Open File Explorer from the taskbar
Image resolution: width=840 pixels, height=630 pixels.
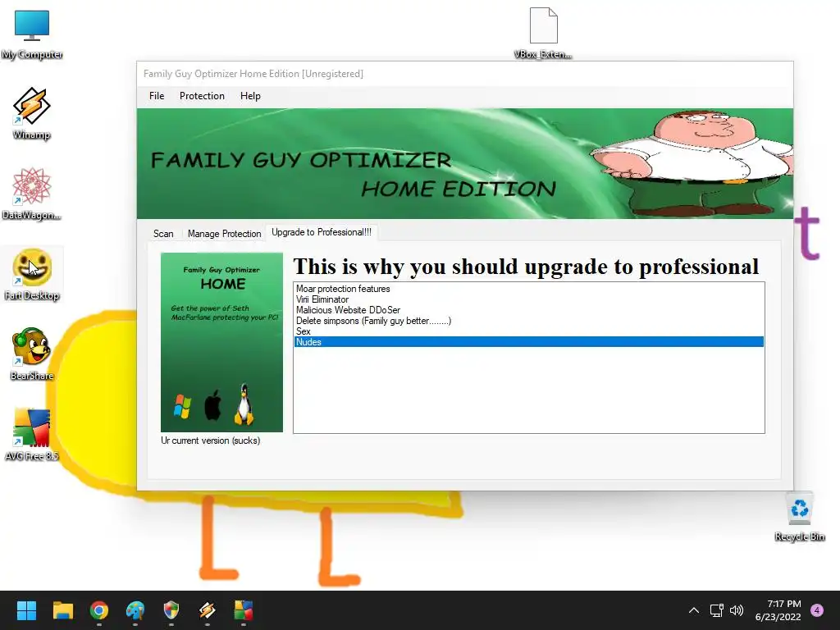point(62,610)
